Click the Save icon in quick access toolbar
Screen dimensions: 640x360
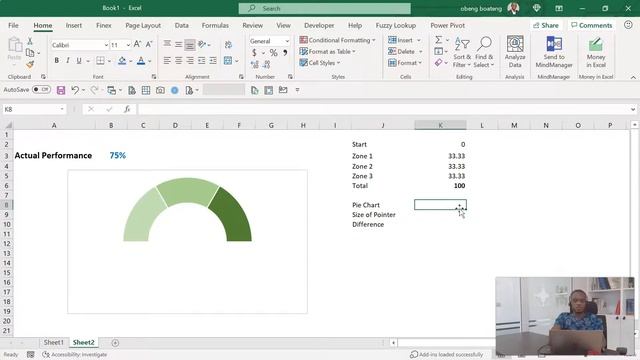[61, 90]
